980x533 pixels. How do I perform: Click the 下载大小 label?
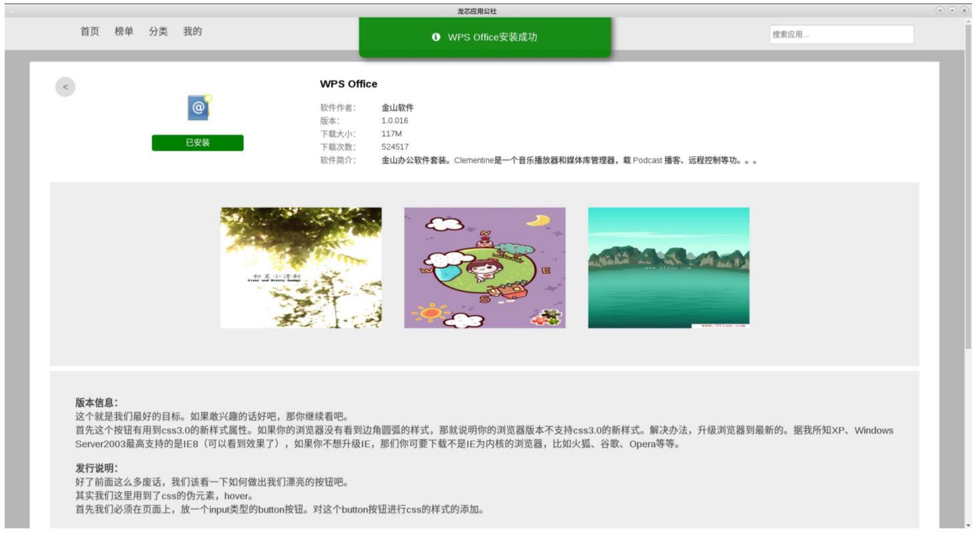point(338,134)
